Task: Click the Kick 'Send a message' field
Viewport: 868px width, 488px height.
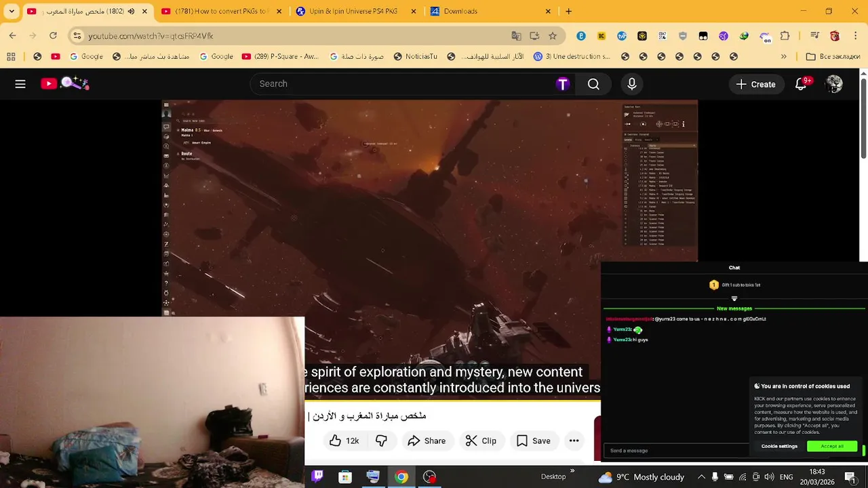Action: (676, 451)
